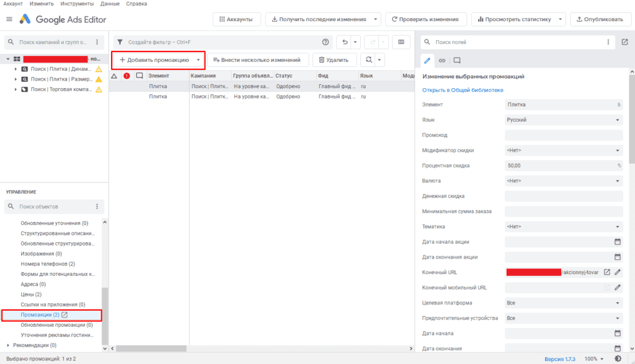
Task: Open Промоакции in external library icon
Action: 64,314
